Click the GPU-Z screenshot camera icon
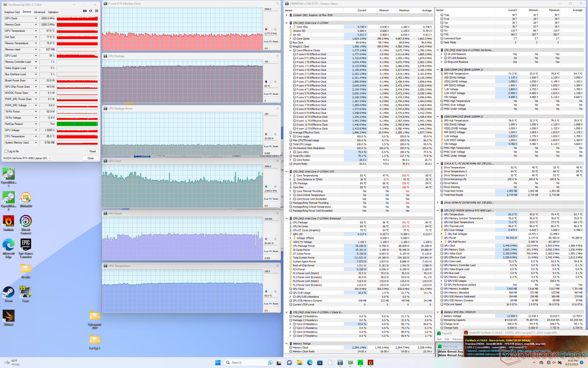588x368 pixels. click(x=85, y=11)
